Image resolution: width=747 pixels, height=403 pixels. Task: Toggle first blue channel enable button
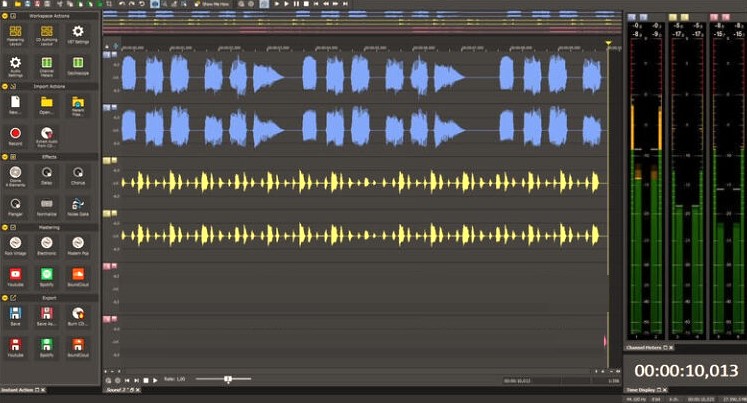pyautogui.click(x=107, y=55)
